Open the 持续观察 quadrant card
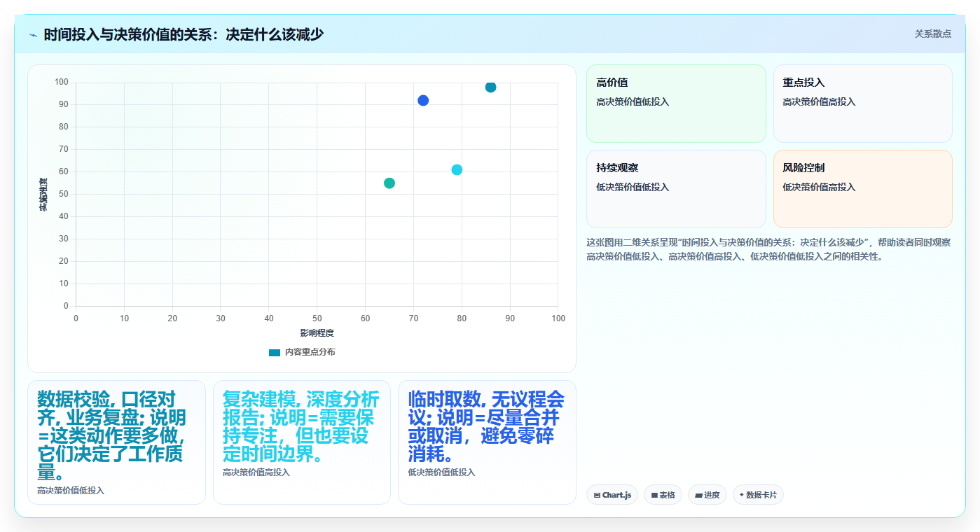The width and height of the screenshot is (980, 532). pyautogui.click(x=676, y=189)
